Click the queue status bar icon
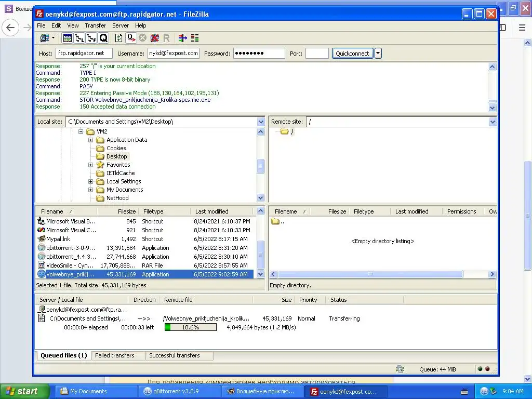 click(x=400, y=369)
